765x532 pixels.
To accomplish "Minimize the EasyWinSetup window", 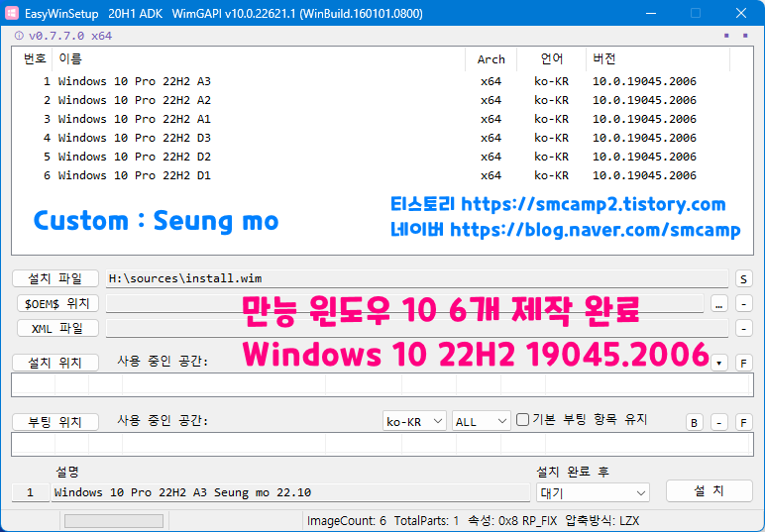I will (x=651, y=13).
